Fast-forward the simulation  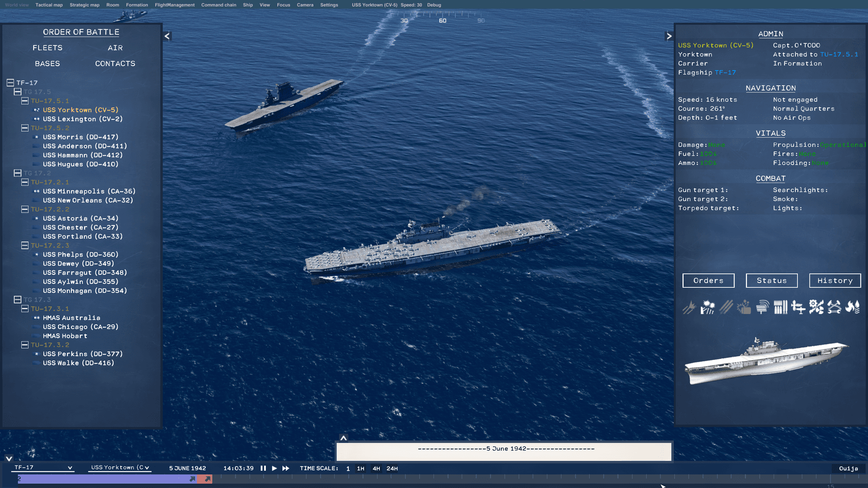286,468
